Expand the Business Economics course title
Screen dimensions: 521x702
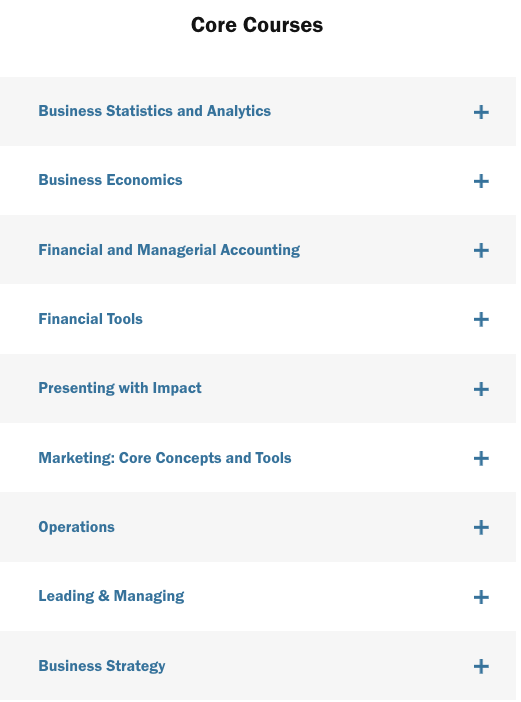point(110,180)
